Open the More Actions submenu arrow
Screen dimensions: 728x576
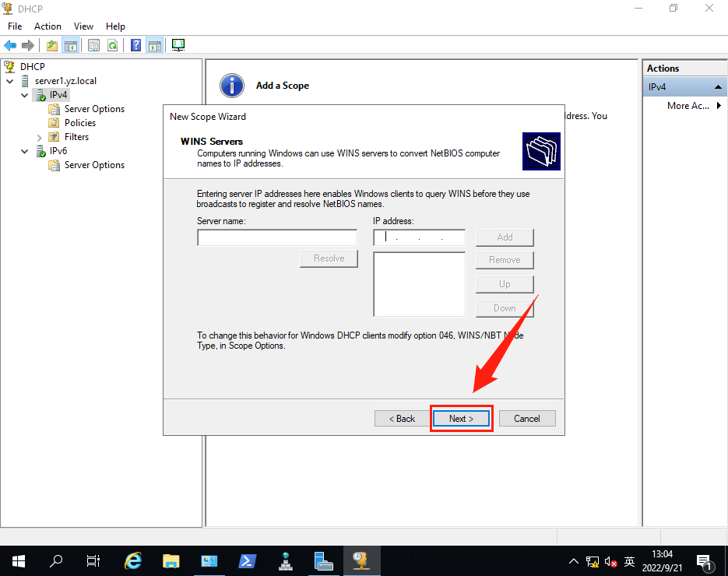point(719,105)
